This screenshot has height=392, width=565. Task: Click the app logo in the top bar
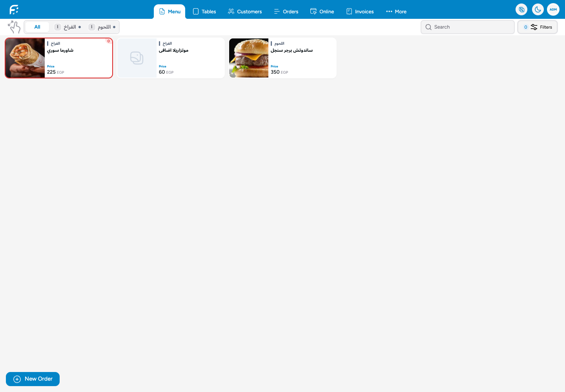click(x=14, y=9)
